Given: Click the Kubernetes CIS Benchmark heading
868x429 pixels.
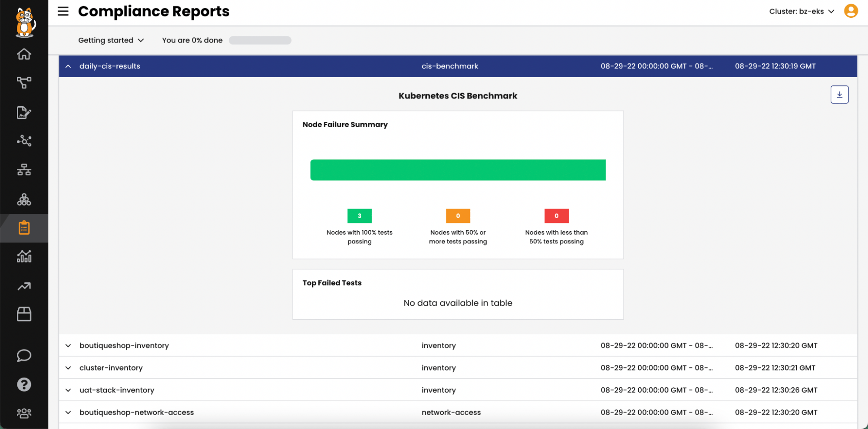Looking at the screenshot, I should (x=458, y=96).
